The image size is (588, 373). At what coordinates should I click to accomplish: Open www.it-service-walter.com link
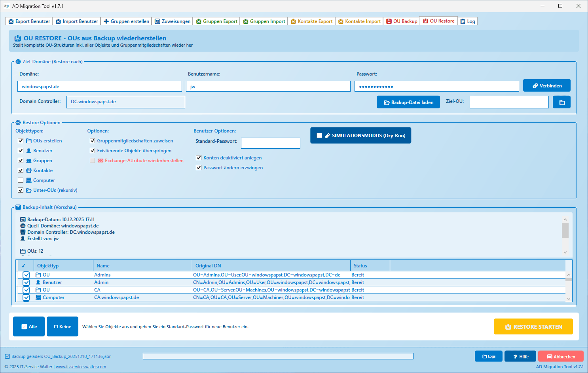(81, 367)
